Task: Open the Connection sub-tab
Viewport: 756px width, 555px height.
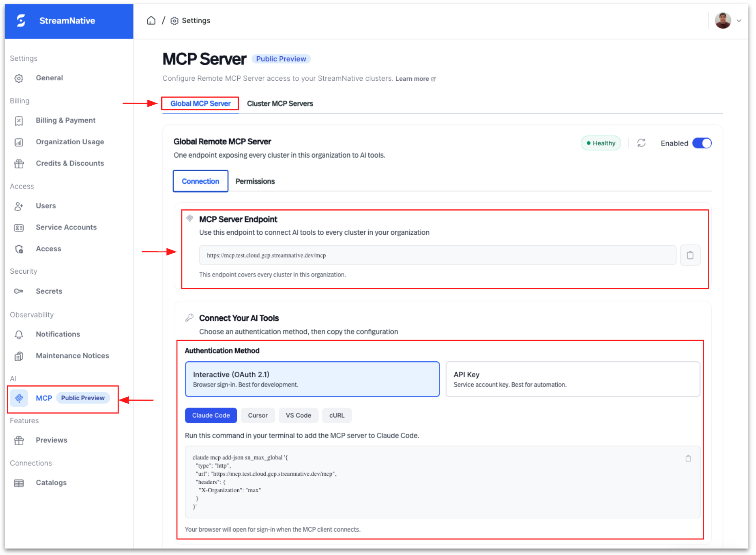Action: point(201,181)
